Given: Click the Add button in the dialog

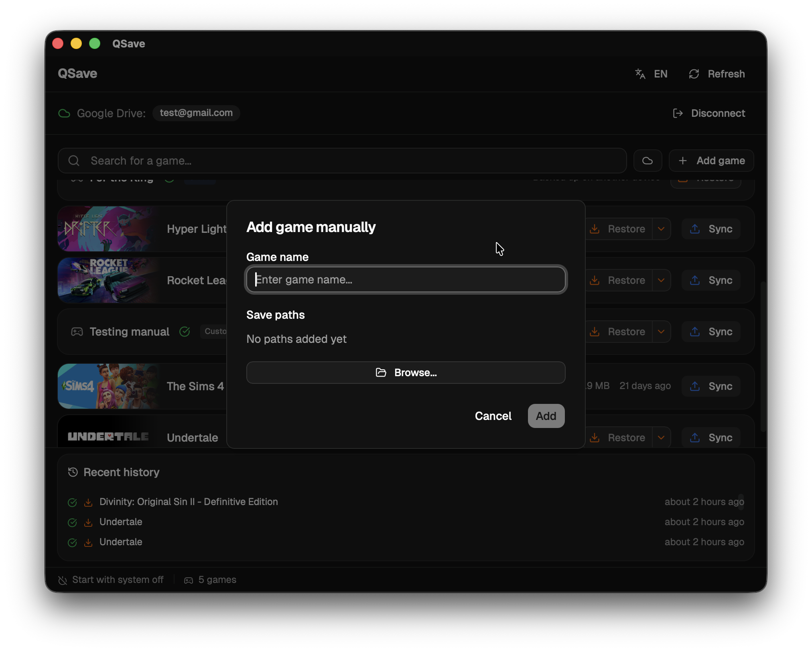Looking at the screenshot, I should point(546,416).
